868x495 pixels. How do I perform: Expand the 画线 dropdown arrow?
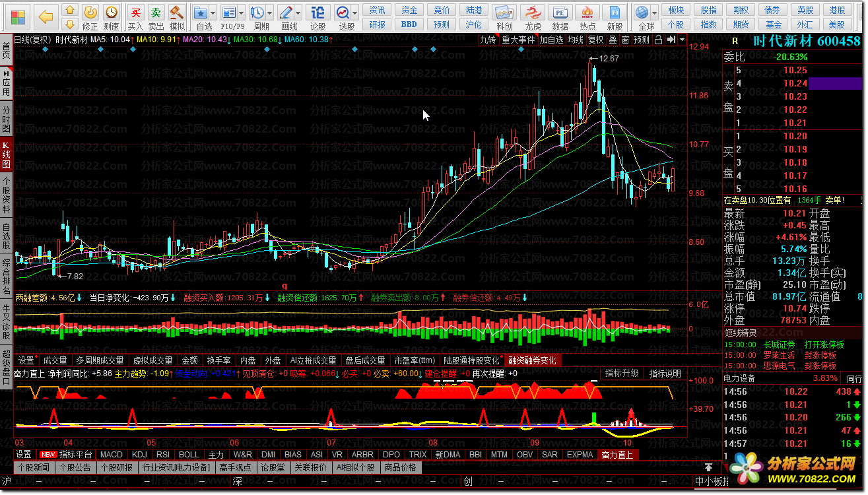click(x=298, y=13)
